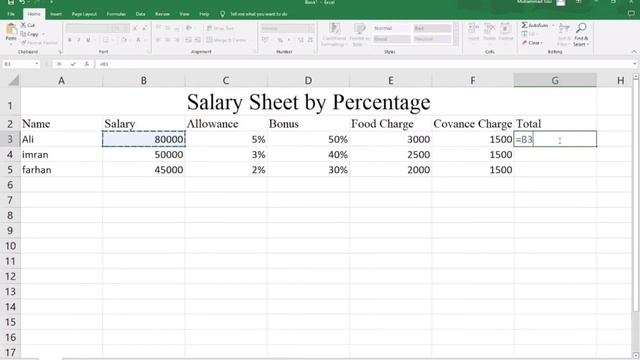Apply the Normal cell style
640x360 pixels.
click(x=391, y=28)
